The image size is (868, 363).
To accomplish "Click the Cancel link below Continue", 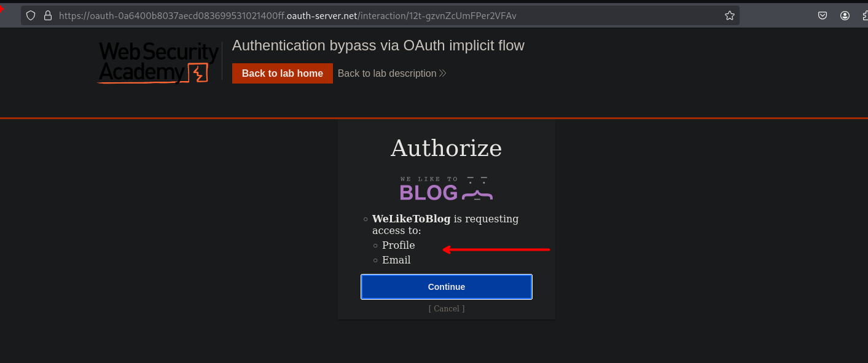I will 446,308.
